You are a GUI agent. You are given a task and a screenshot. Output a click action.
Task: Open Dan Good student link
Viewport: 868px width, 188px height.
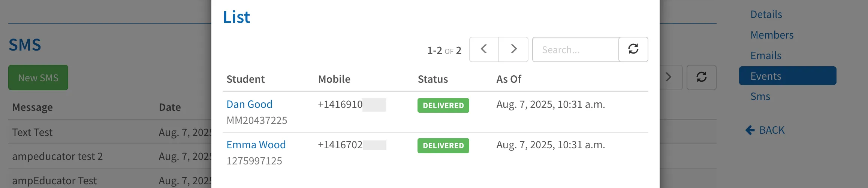[249, 104]
